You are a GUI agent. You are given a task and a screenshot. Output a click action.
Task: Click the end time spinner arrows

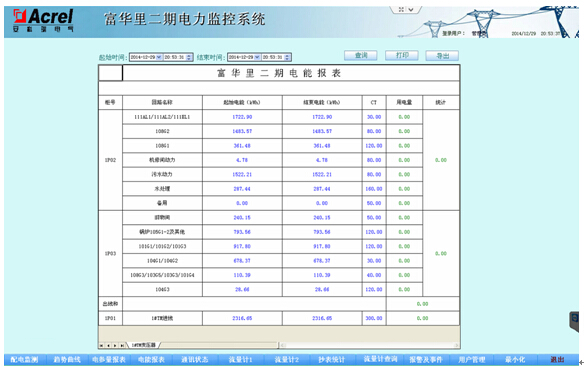(x=287, y=57)
